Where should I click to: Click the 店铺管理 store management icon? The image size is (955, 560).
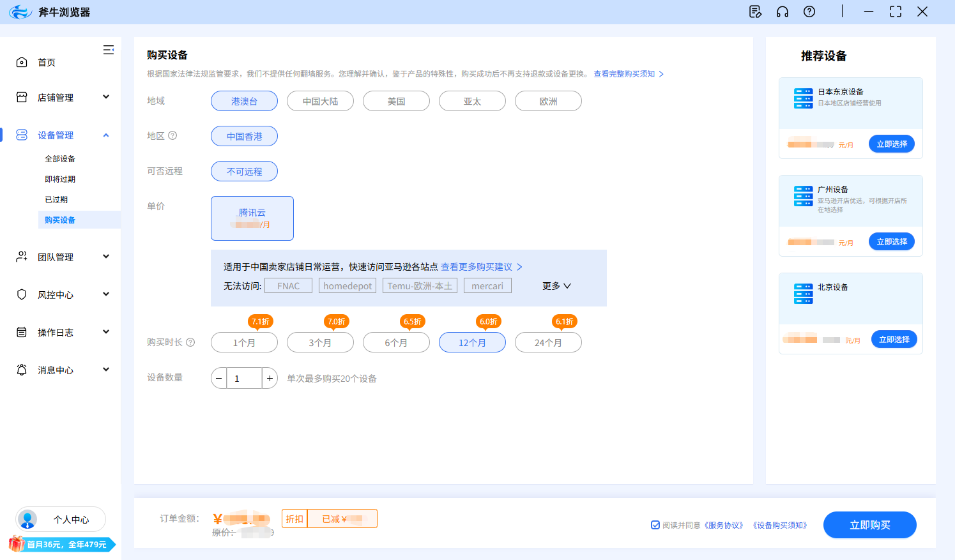(x=22, y=97)
